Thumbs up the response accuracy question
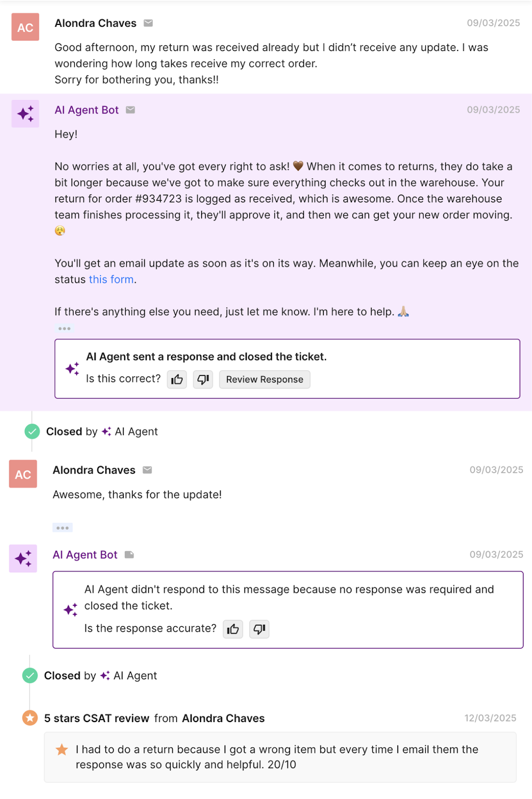532x799 pixels. [x=233, y=629]
